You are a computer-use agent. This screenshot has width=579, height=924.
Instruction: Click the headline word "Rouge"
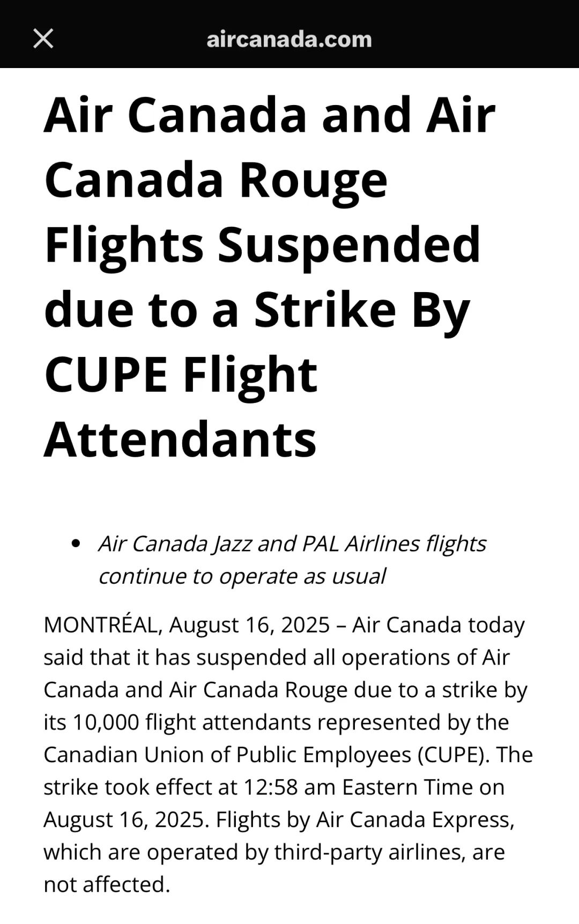click(313, 180)
